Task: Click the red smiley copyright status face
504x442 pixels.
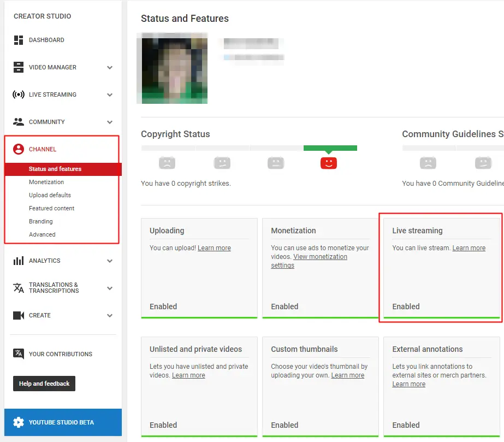Action: [329, 163]
